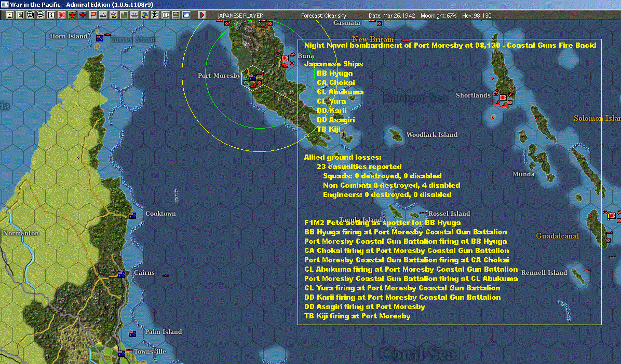Viewport: 621px width, 364px height.
Task: Click 'CL Abukuma' in Japanese Ships list
Action: [x=340, y=92]
